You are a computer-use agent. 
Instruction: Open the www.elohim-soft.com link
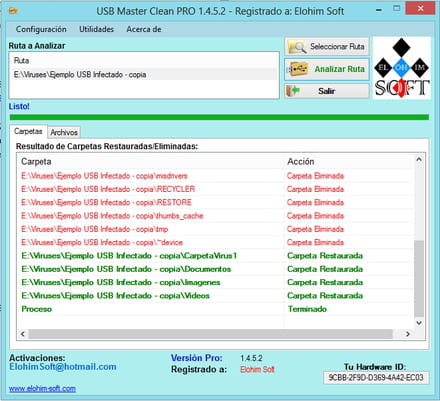(x=42, y=389)
